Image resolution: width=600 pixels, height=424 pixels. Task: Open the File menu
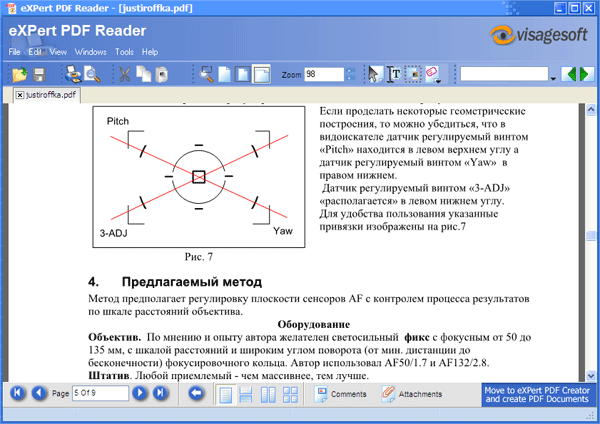(14, 52)
